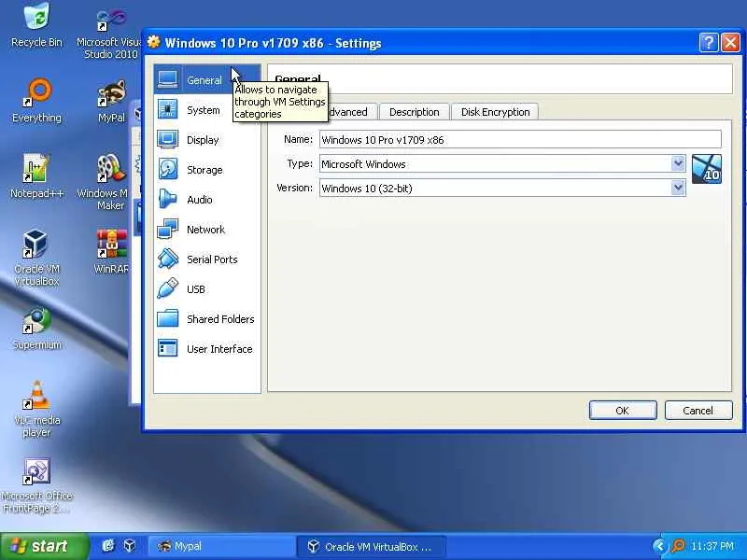747x560 pixels.
Task: Switch to the Disk Encryption tab
Action: tap(495, 112)
